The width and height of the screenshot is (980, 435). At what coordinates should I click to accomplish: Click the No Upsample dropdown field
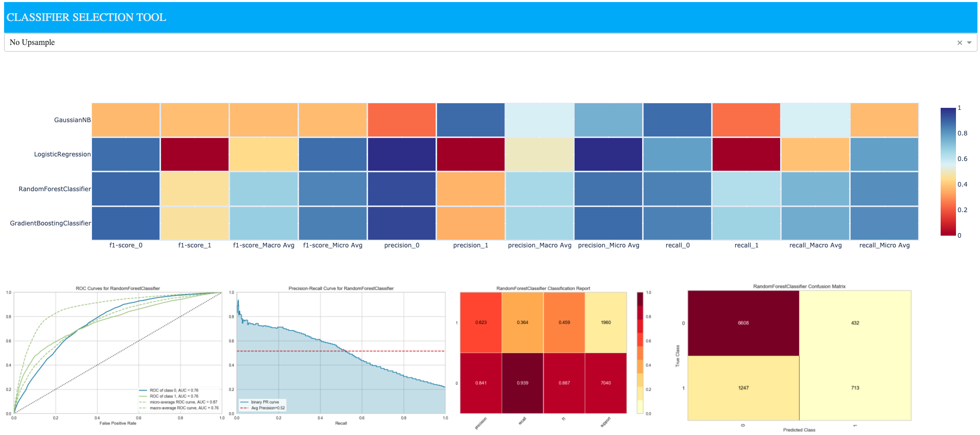point(490,42)
